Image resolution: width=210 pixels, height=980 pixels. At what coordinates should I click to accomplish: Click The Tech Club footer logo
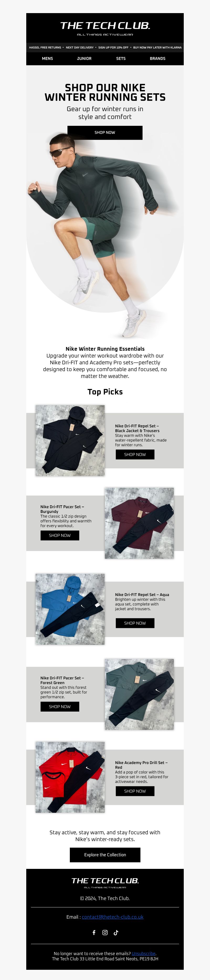pyautogui.click(x=105, y=882)
